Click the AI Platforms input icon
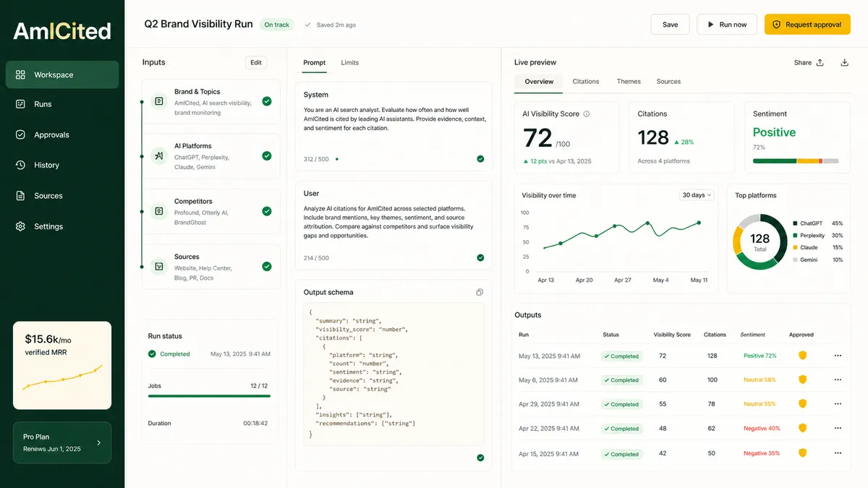This screenshot has width=868, height=488. [159, 155]
